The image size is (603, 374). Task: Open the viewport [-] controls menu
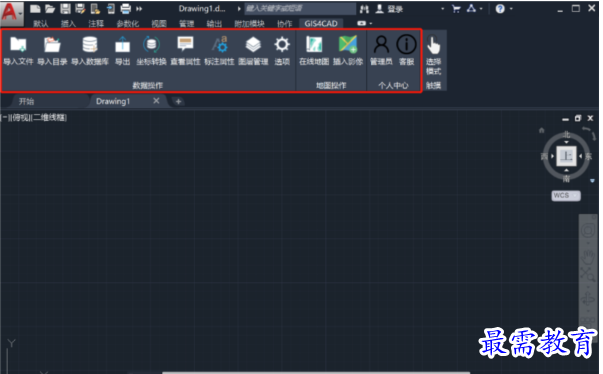point(5,118)
